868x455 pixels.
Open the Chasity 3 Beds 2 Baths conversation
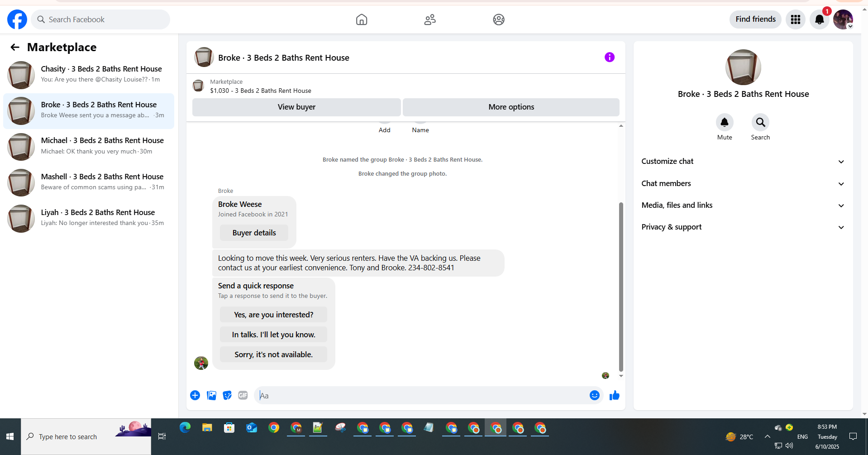[x=89, y=74]
